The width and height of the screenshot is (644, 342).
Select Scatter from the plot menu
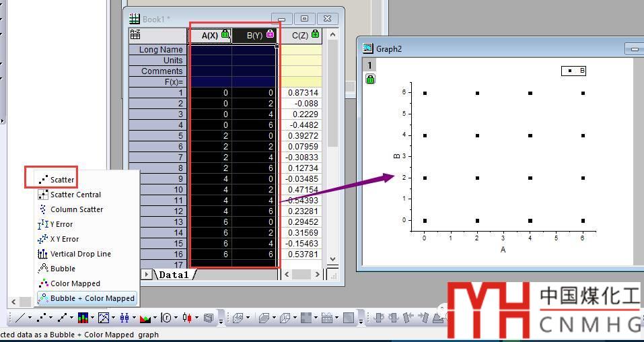tap(61, 180)
